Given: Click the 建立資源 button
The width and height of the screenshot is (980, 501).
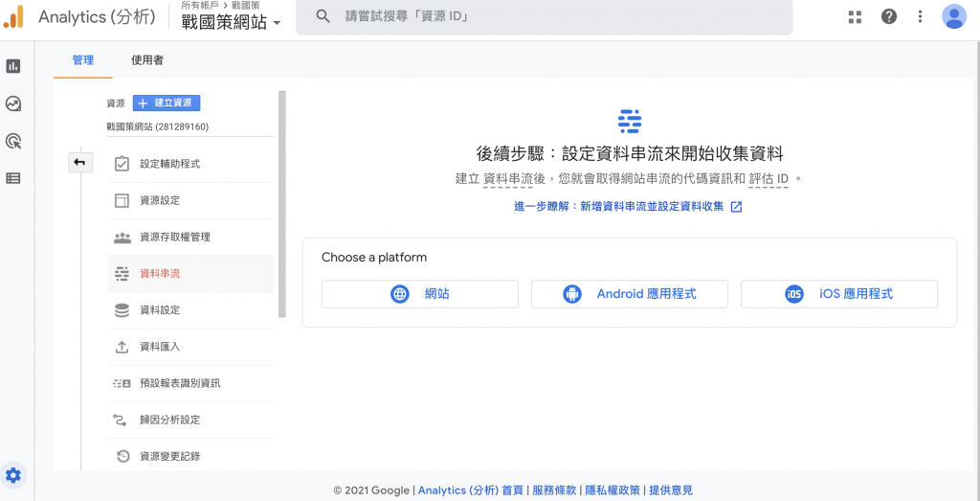Looking at the screenshot, I should click(167, 103).
